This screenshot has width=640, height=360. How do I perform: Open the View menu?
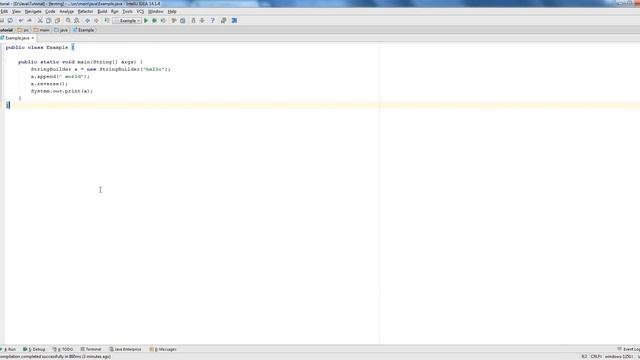(x=16, y=11)
